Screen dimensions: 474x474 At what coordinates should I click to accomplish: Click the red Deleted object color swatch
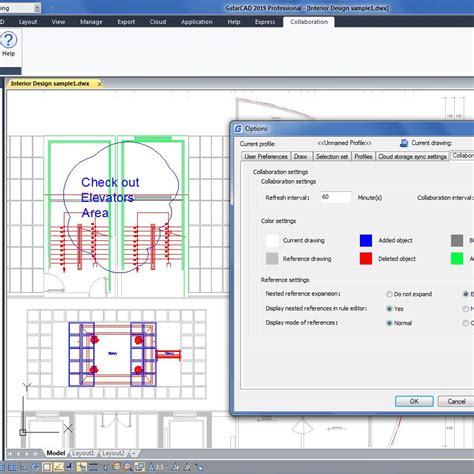[x=366, y=259]
